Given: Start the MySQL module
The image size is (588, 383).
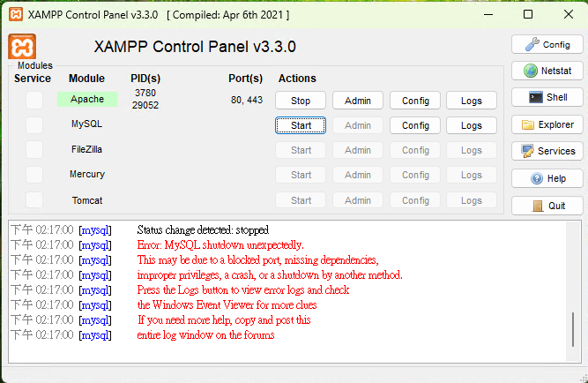Looking at the screenshot, I should pyautogui.click(x=301, y=125).
